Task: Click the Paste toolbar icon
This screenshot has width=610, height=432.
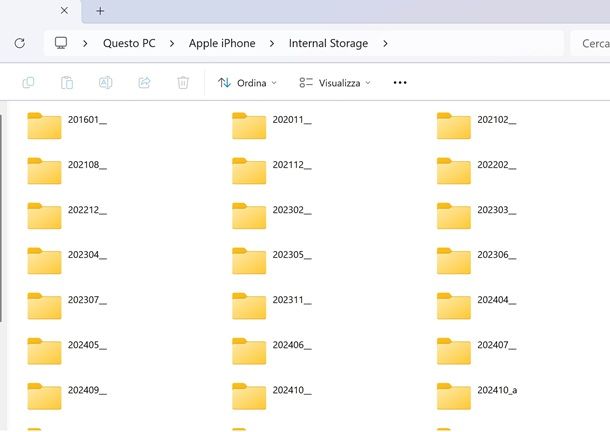Action: 67,83
